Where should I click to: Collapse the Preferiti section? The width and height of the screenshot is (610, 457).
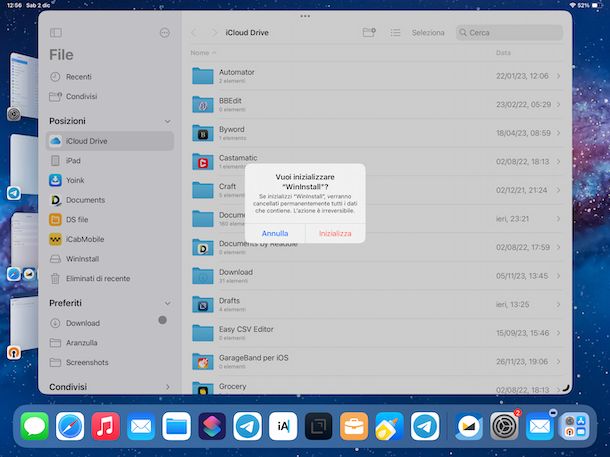(x=167, y=303)
